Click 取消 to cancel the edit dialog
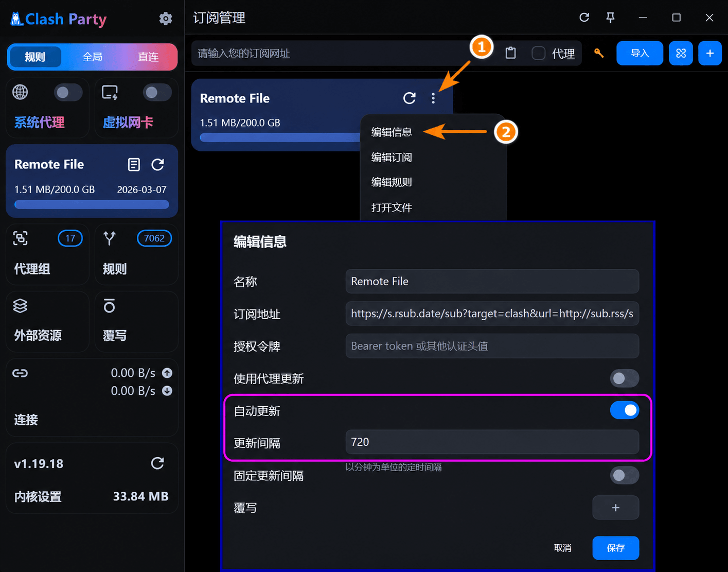The width and height of the screenshot is (728, 572). tap(562, 548)
